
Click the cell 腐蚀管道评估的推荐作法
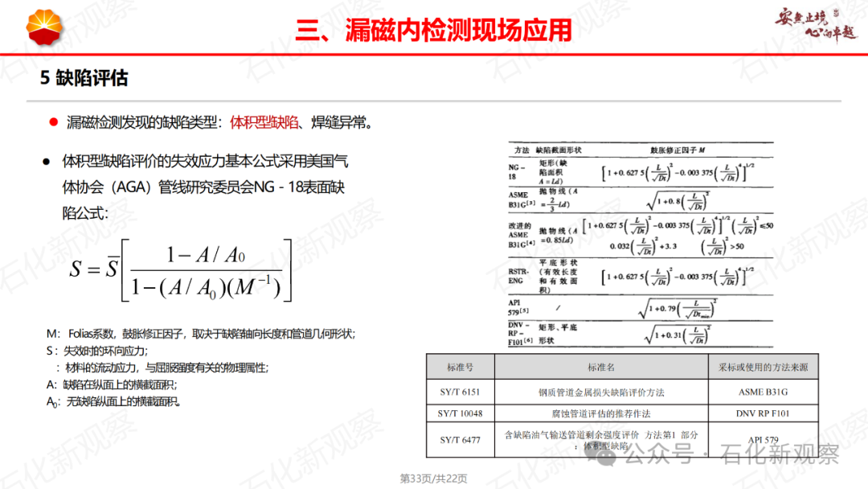[601, 413]
